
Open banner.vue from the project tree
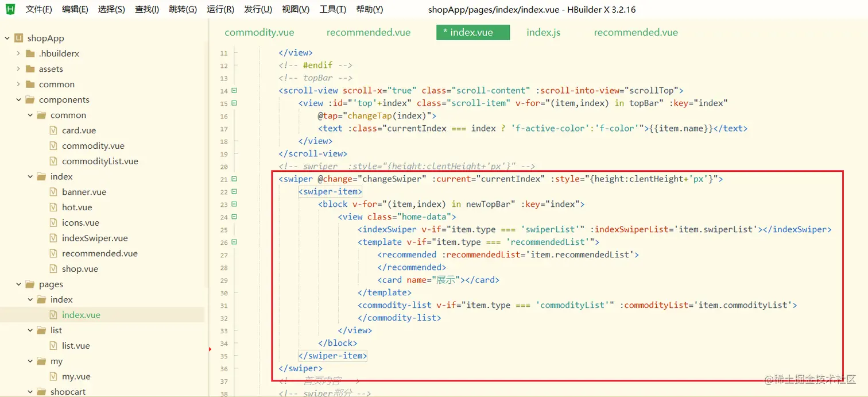pyautogui.click(x=84, y=192)
